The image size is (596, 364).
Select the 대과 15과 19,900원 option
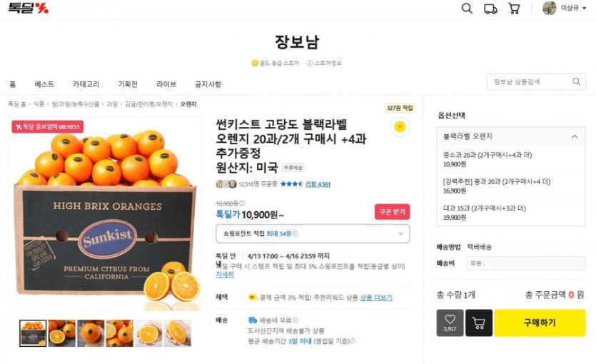coord(511,213)
